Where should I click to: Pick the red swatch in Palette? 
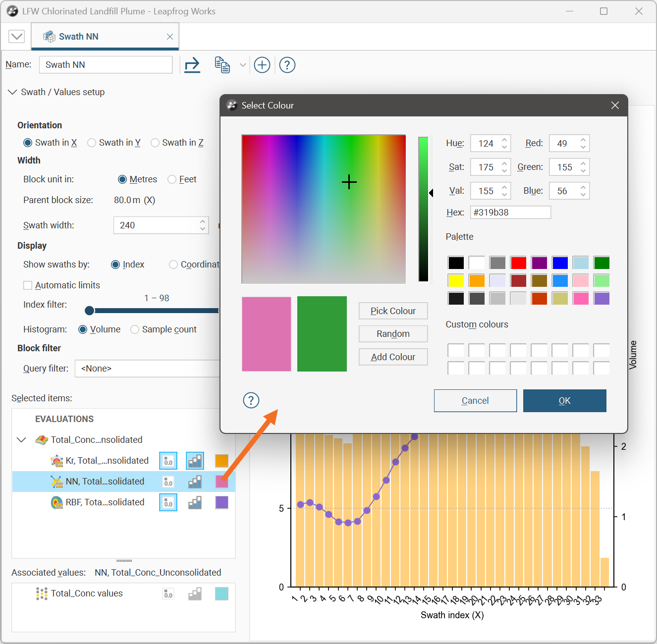(518, 263)
